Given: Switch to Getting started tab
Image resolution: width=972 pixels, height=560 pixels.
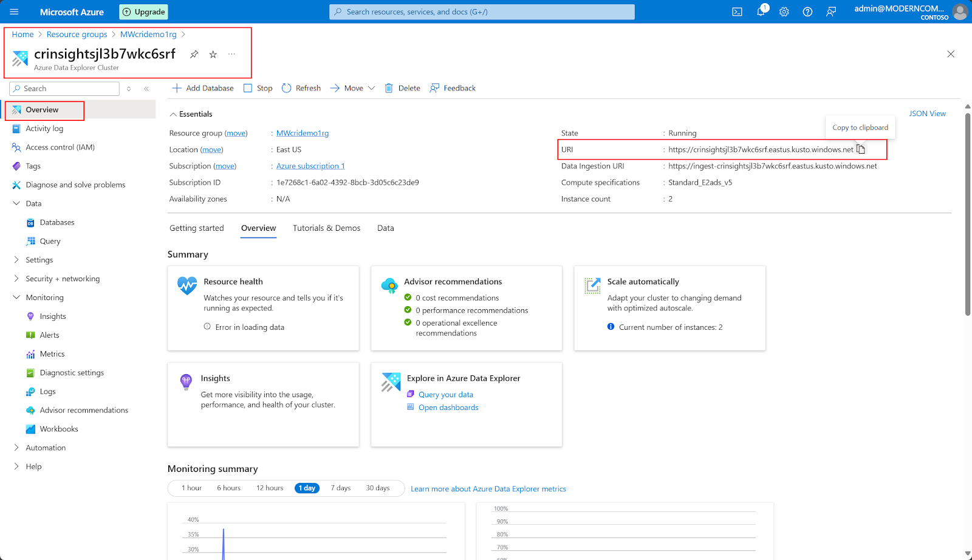Looking at the screenshot, I should click(197, 228).
